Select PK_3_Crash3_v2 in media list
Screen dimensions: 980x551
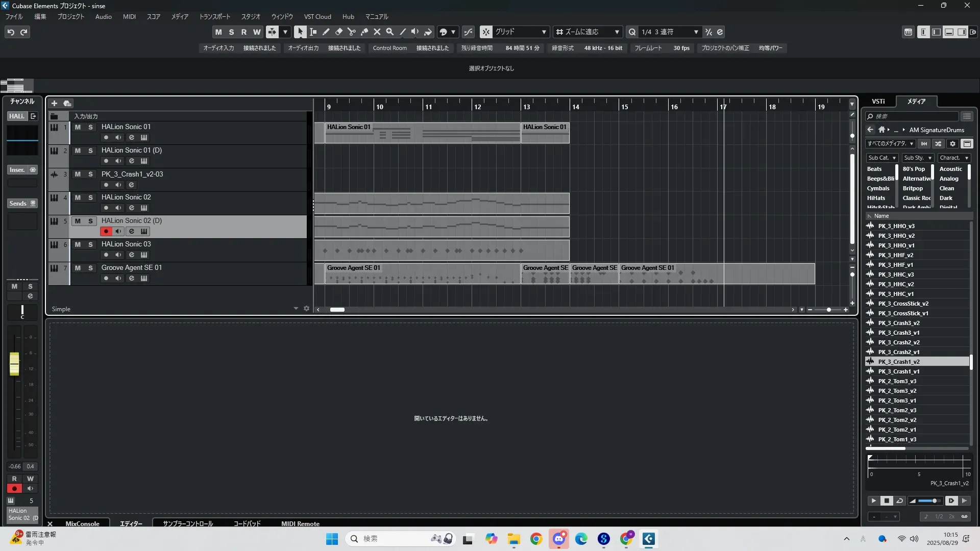pyautogui.click(x=898, y=323)
